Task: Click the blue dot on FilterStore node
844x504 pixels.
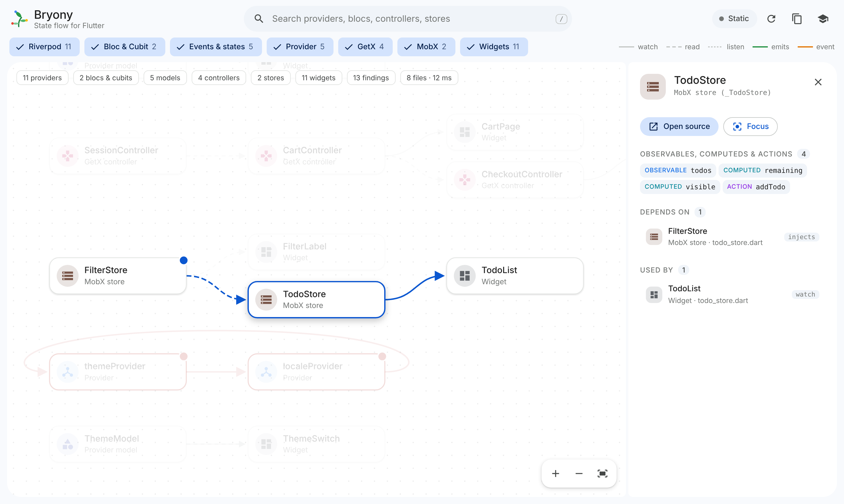Action: (184, 260)
